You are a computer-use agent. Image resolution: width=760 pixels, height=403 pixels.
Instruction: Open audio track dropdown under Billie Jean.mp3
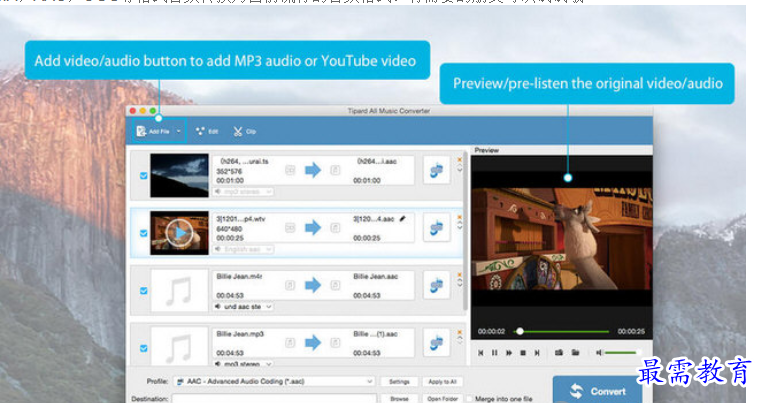pyautogui.click(x=243, y=363)
